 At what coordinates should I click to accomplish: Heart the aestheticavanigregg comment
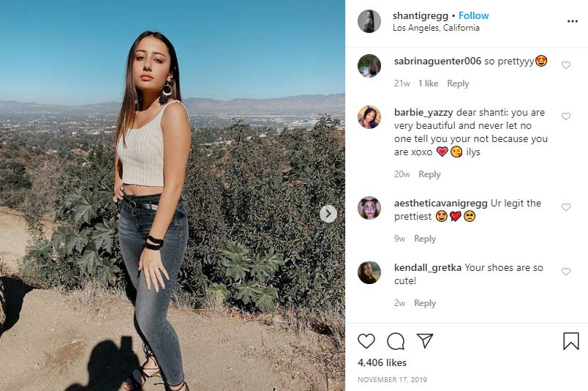[565, 207]
